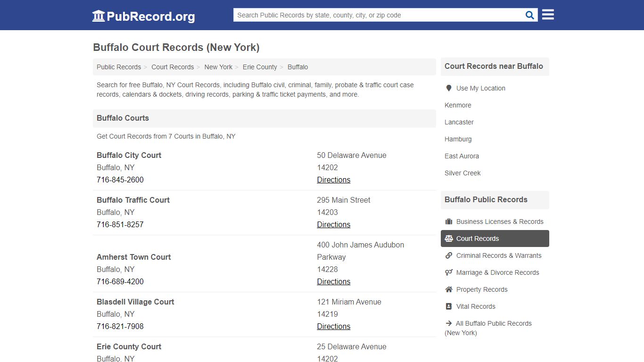The image size is (644, 362).
Task: Open the Court Records breadcrumb link
Action: pos(173,67)
